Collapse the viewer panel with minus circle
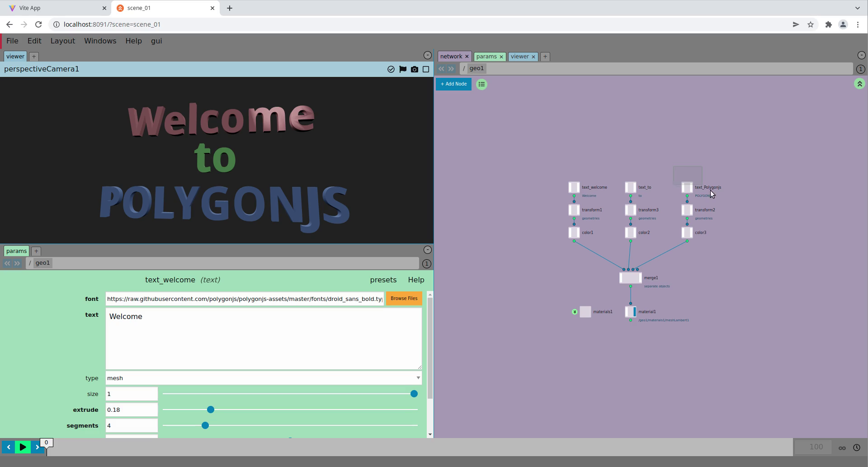868x467 pixels. (428, 55)
